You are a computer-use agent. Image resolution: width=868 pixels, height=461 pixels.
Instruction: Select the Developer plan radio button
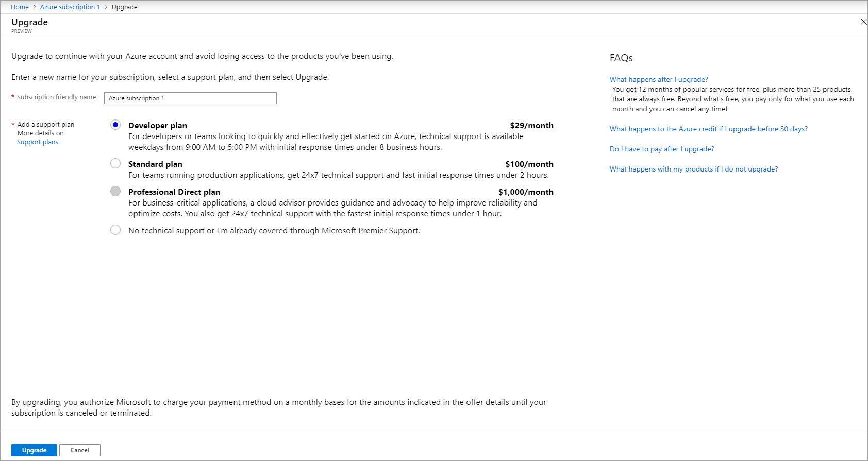coord(115,125)
